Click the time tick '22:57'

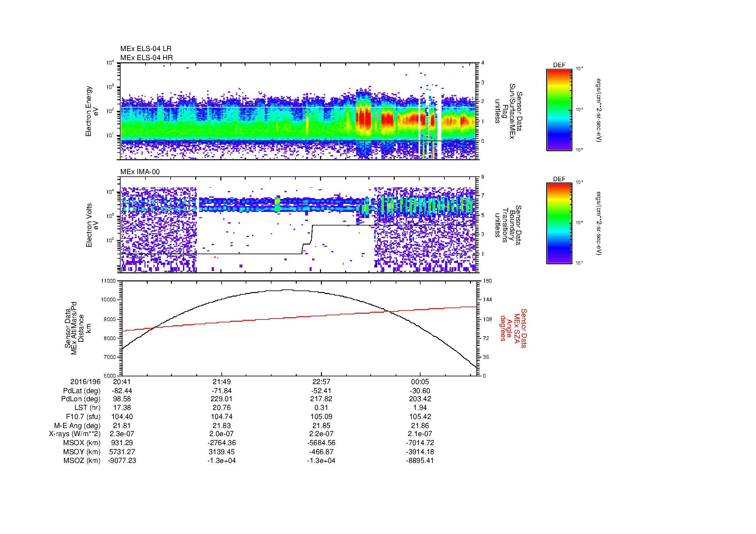tap(321, 382)
